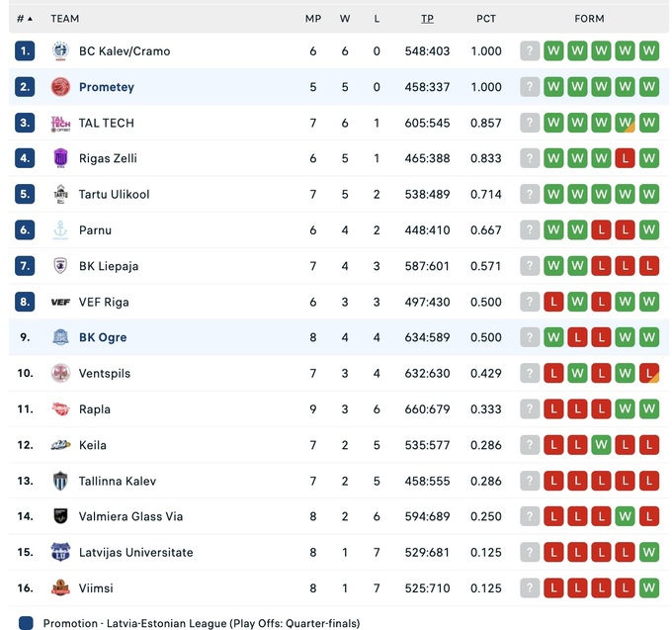Image resolution: width=672 pixels, height=630 pixels.
Task: Click the upcoming match '?' badge for Prometey
Action: [x=531, y=87]
